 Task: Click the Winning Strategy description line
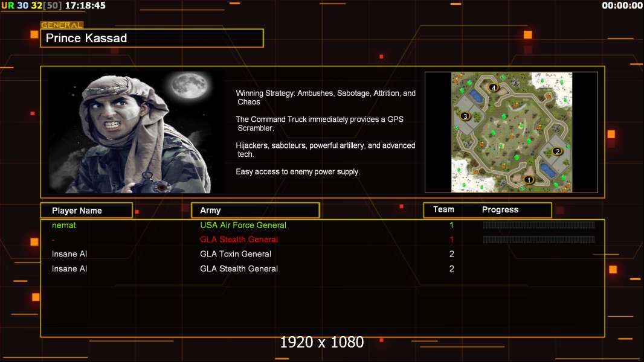(x=325, y=98)
